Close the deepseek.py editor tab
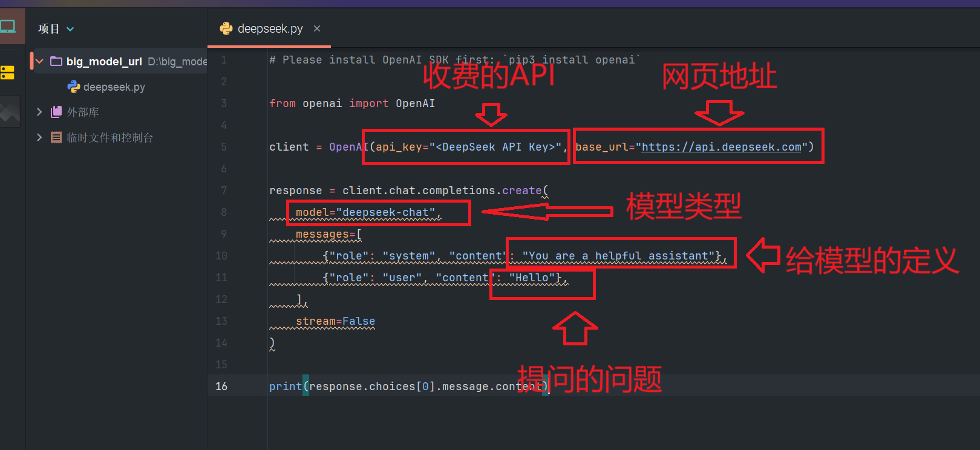Screen dimensions: 980x450 (317, 28)
